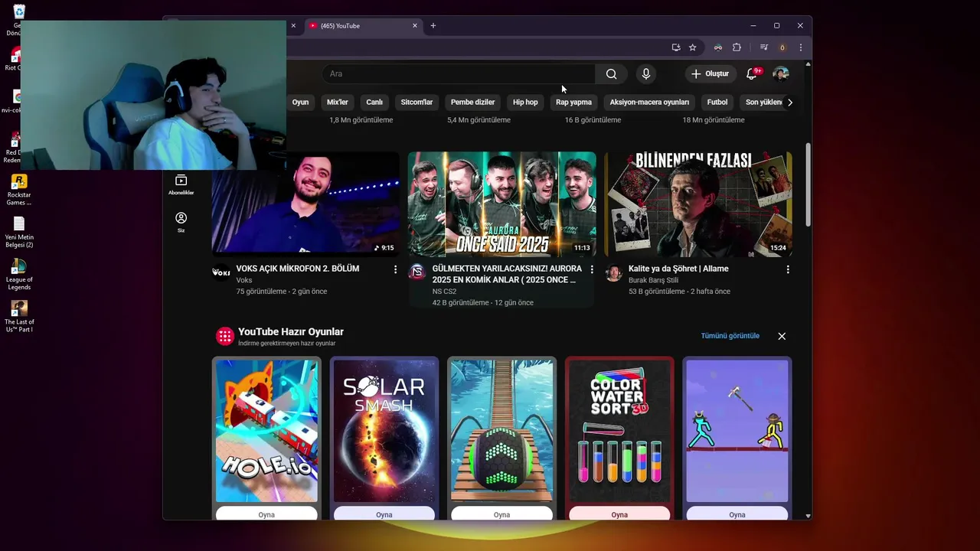Show more filter chips with right arrow
This screenshot has width=980, height=551.
(x=790, y=102)
